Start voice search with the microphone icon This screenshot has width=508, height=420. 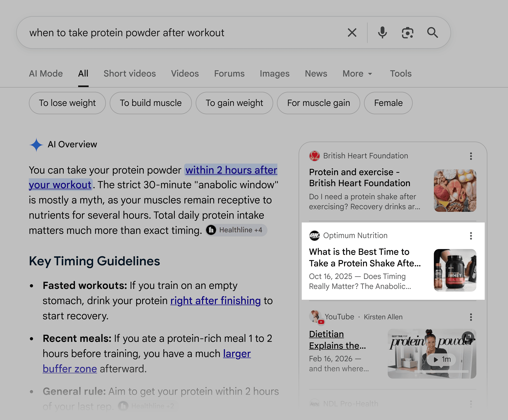(382, 33)
